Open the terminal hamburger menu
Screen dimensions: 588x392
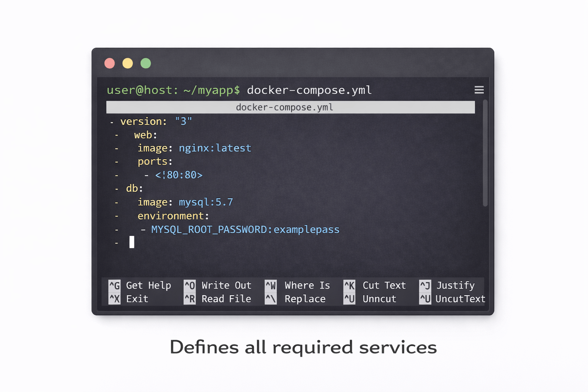point(479,90)
